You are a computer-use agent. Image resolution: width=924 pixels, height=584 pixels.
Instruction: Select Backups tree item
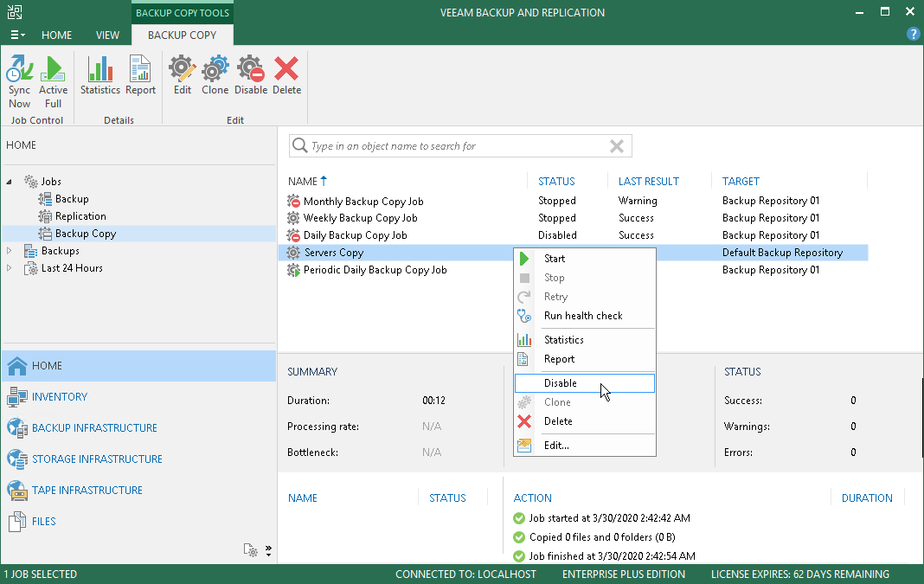click(60, 250)
